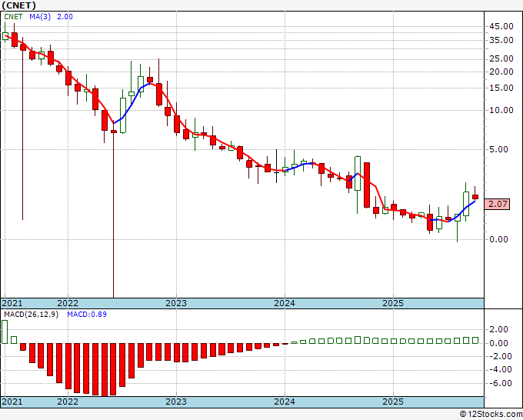Click the 2024 label on the MACD timeline
This screenshot has height=420, width=523.
285,402
